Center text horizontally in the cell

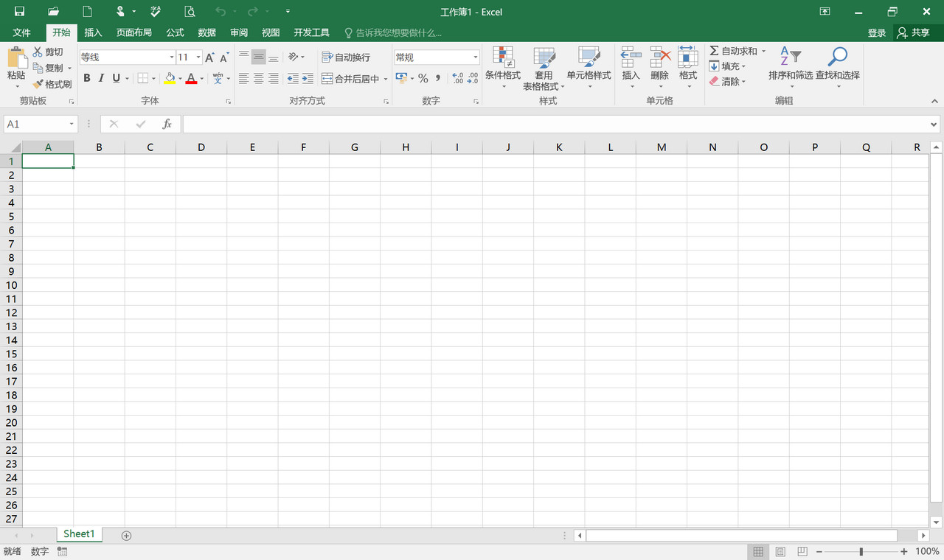[x=259, y=78]
